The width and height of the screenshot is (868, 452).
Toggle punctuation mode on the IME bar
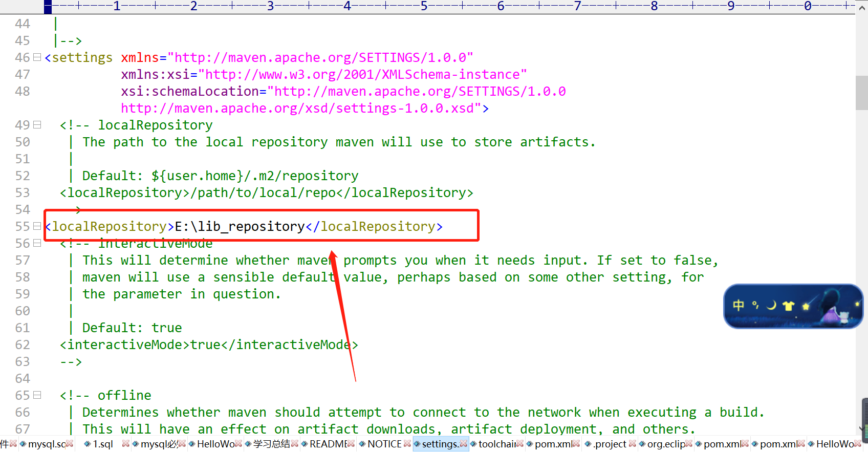(755, 306)
